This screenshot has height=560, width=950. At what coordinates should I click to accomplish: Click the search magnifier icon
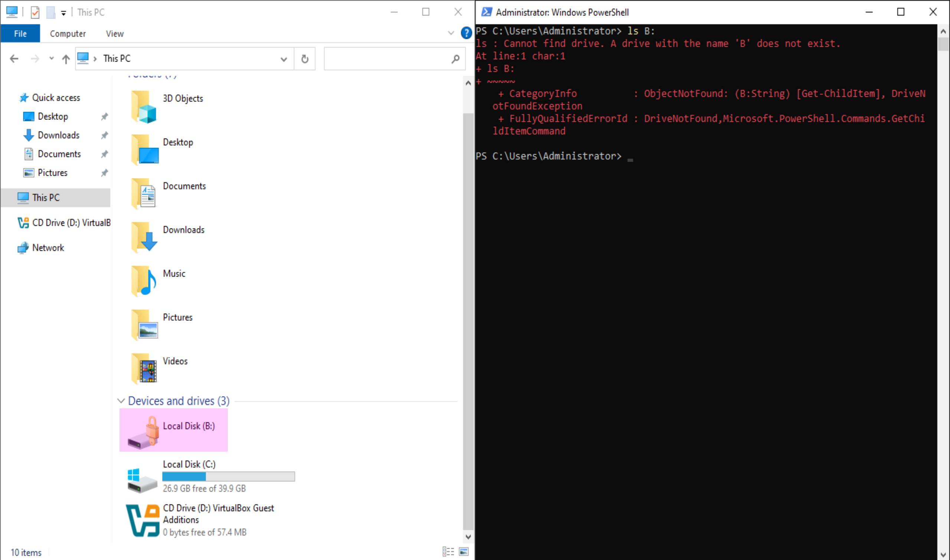(455, 59)
